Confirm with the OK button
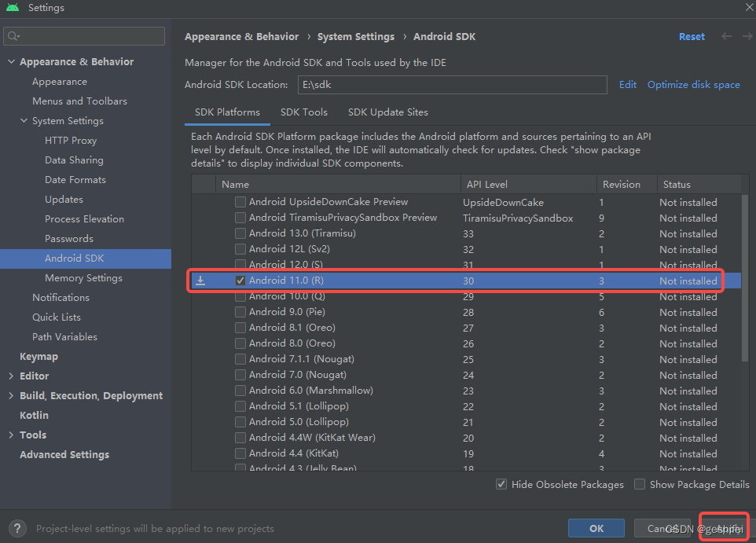Screen dimensions: 756x543 (x=596, y=529)
